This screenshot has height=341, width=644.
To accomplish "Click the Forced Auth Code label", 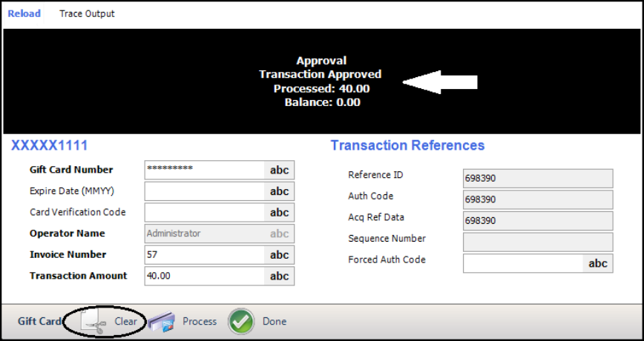I will [x=387, y=259].
